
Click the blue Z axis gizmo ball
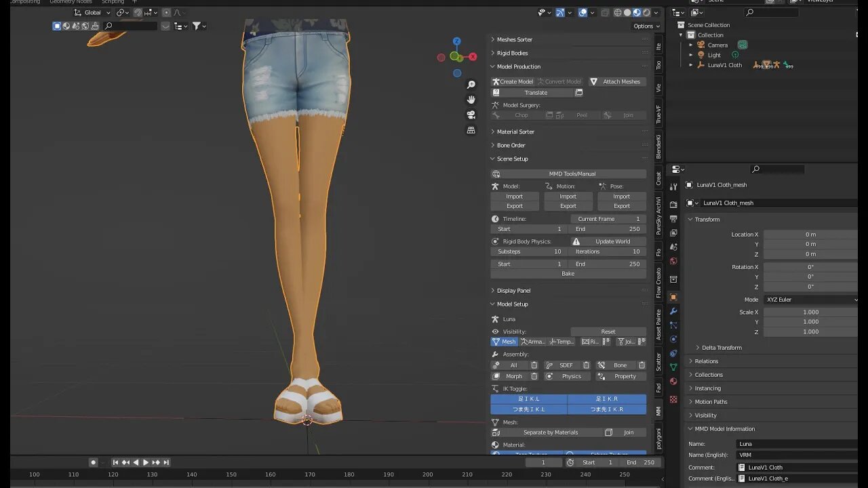[x=457, y=41]
